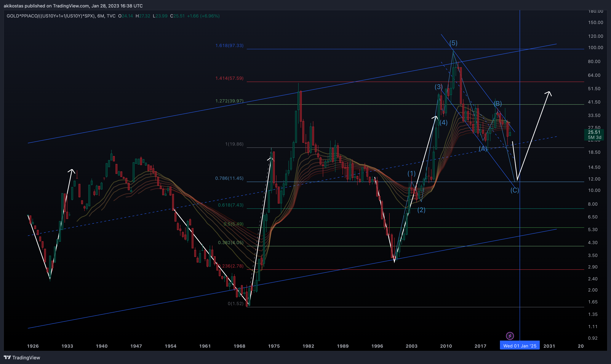The image size is (611, 364).
Task: Click the 'Wed 01 Jan '25' date label
Action: (x=520, y=346)
